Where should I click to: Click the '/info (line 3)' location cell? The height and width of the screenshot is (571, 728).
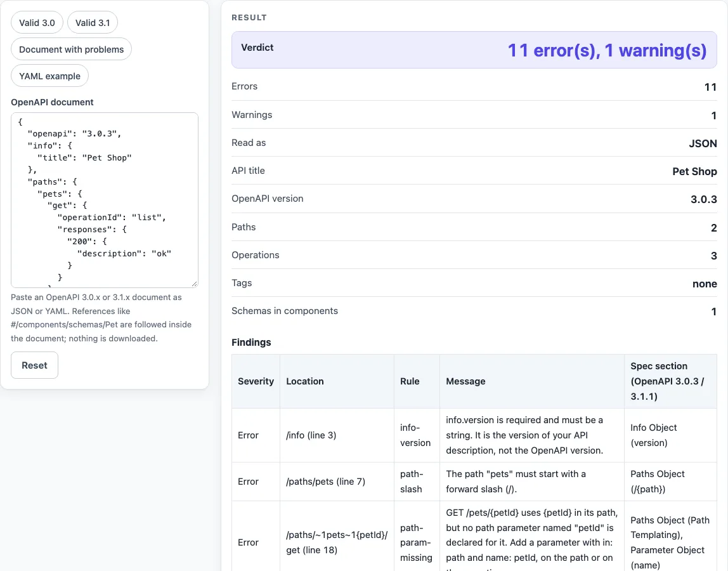[x=337, y=435]
